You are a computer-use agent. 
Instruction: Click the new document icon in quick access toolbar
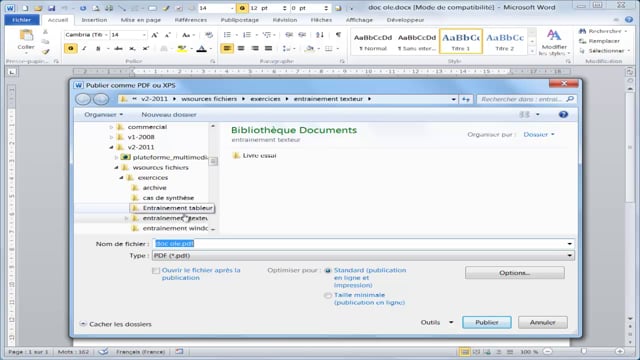coord(25,8)
